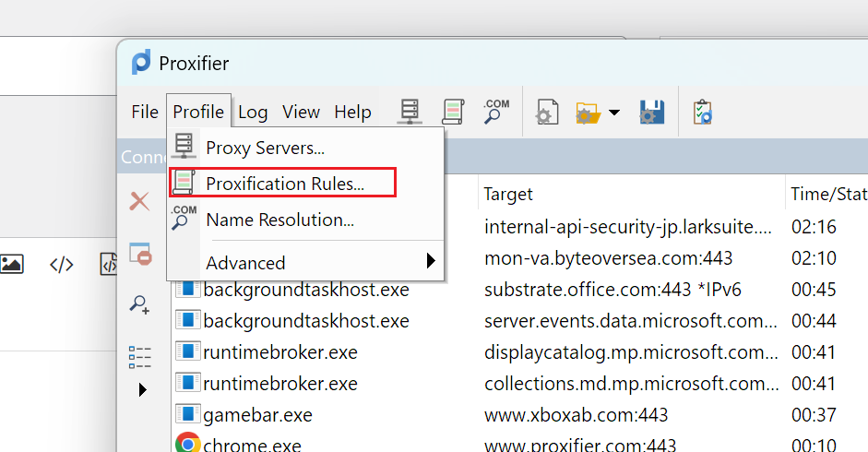The width and height of the screenshot is (868, 452).
Task: Click target www.xboxab.com:443
Action: click(x=577, y=415)
